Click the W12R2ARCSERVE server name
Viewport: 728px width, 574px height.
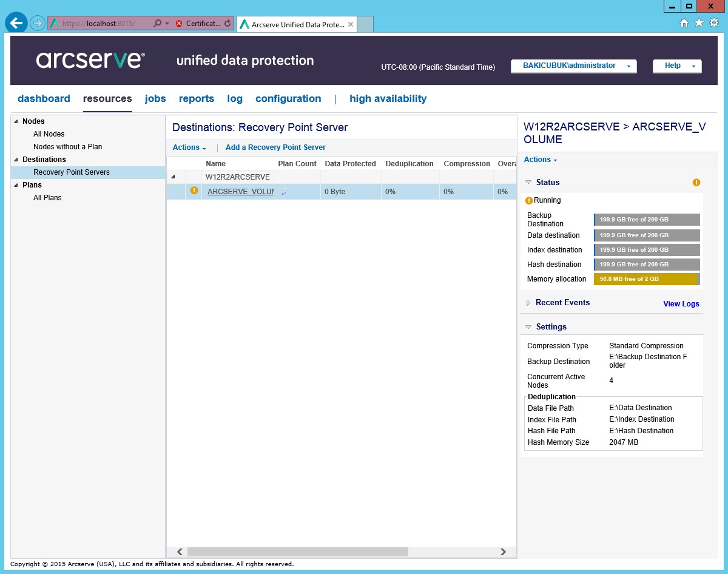238,177
